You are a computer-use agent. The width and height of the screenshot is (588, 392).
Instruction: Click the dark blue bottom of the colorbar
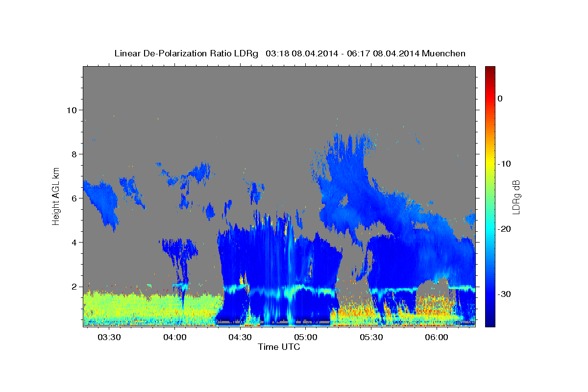[490, 322]
